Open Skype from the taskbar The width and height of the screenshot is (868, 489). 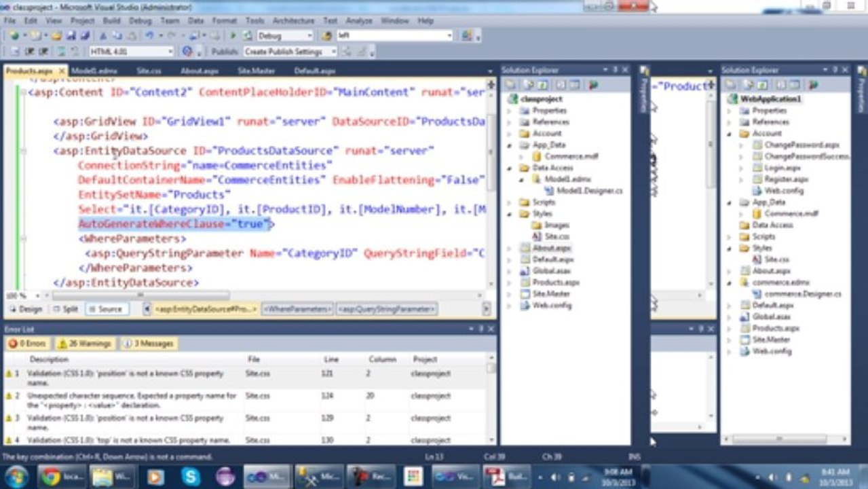pos(191,477)
